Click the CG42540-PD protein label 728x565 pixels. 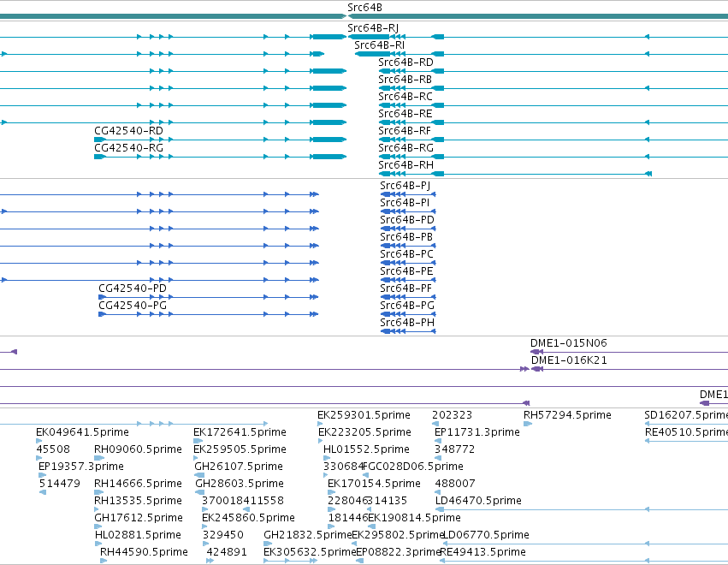click(x=133, y=289)
